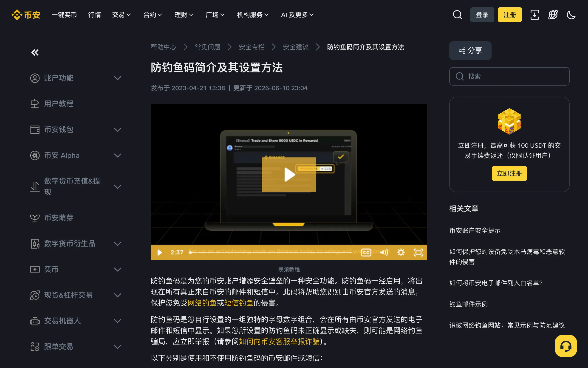Enter video fullscreen mode
Image resolution: width=588 pixels, height=368 pixels.
418,252
